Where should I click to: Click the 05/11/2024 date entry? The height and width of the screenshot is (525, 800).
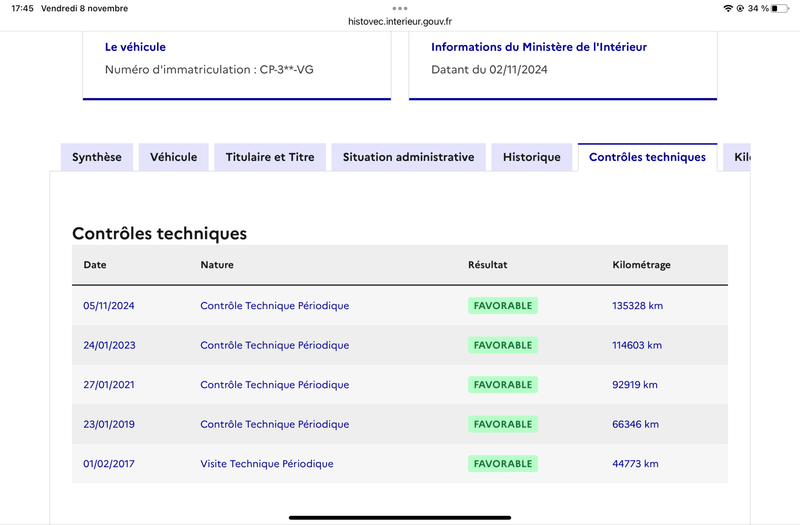coord(109,306)
